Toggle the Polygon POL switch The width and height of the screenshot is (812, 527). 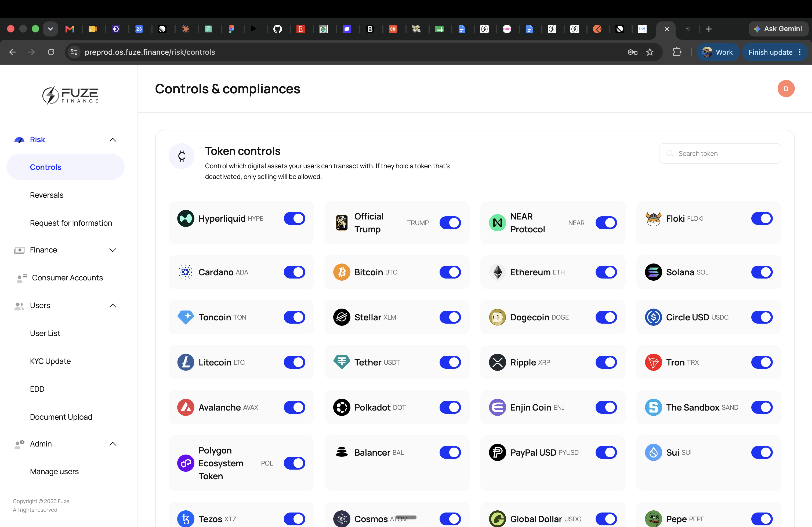(x=295, y=463)
